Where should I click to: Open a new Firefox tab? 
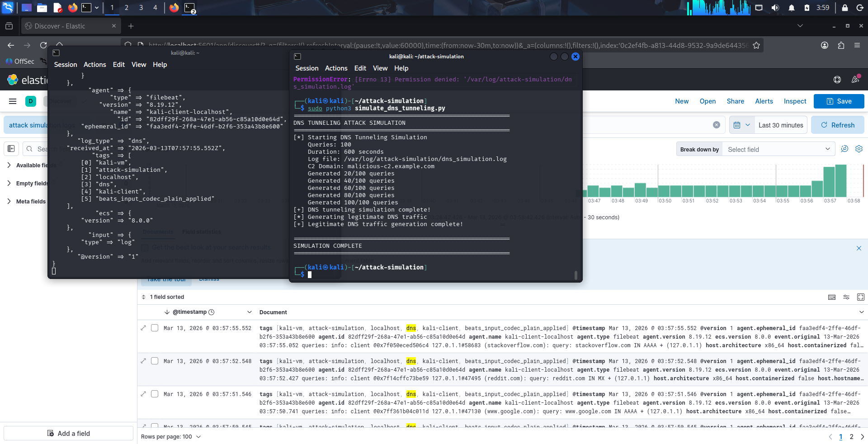point(131,26)
